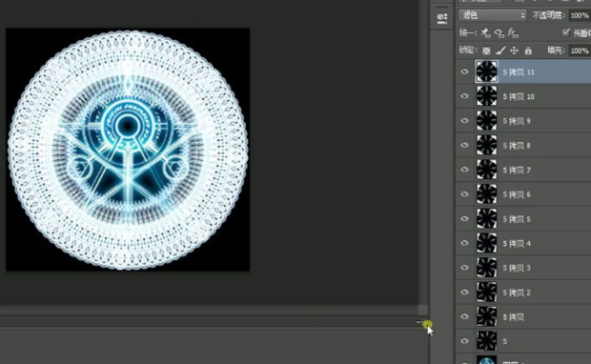Click the 不透明度 opacity value field
Image resolution: width=591 pixels, height=364 pixels.
(x=580, y=15)
